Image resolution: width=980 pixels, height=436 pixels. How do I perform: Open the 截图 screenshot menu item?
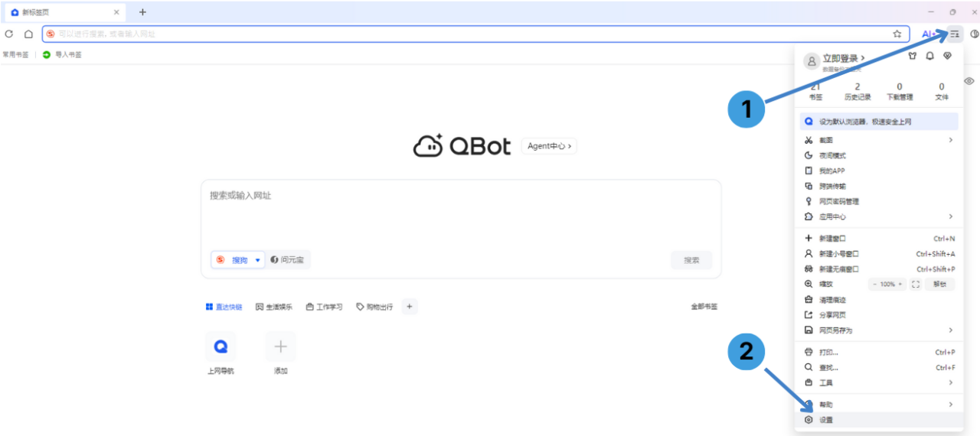(x=879, y=140)
